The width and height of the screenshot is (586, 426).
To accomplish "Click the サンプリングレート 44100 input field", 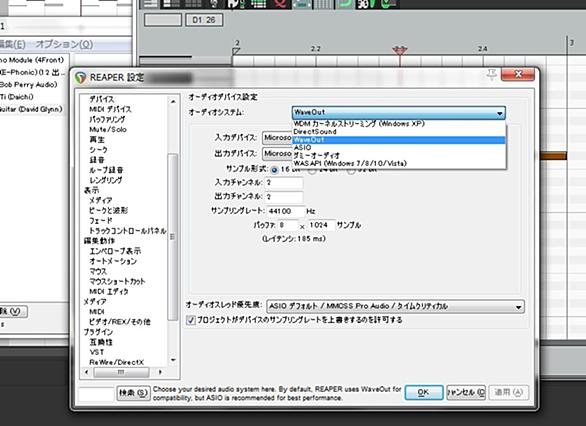I will [285, 211].
